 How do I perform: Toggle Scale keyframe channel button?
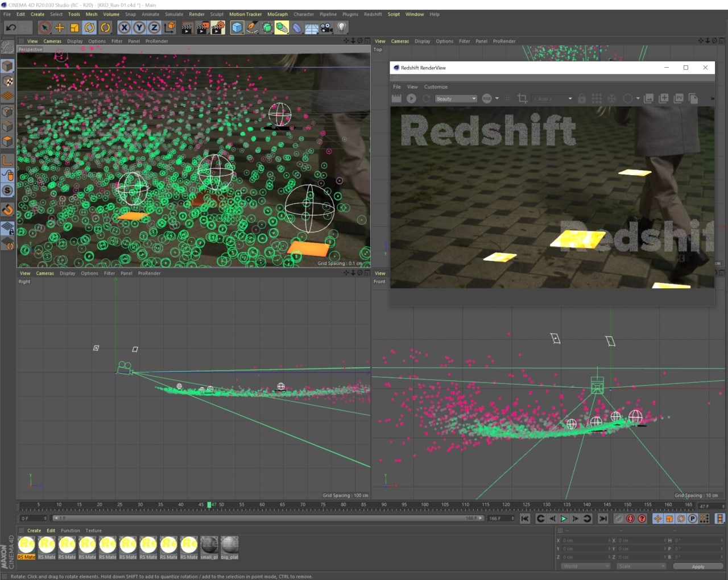[x=669, y=519]
